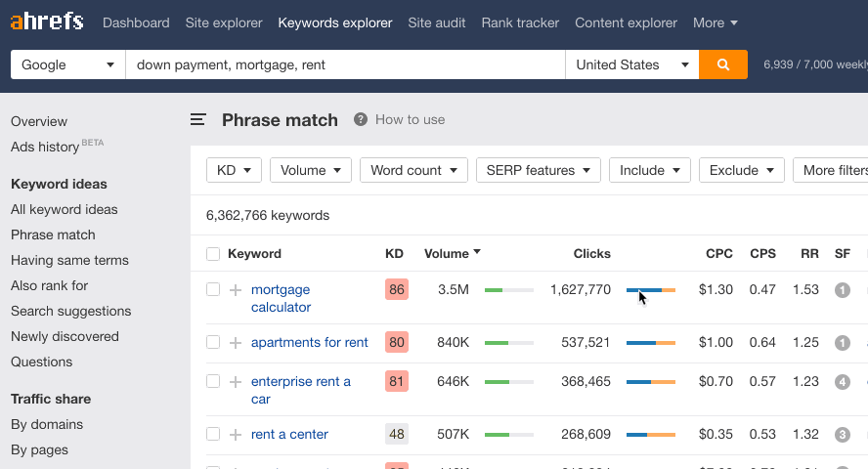This screenshot has width=868, height=469.
Task: Add mortgage calculator with plus icon
Action: pyautogui.click(x=236, y=290)
